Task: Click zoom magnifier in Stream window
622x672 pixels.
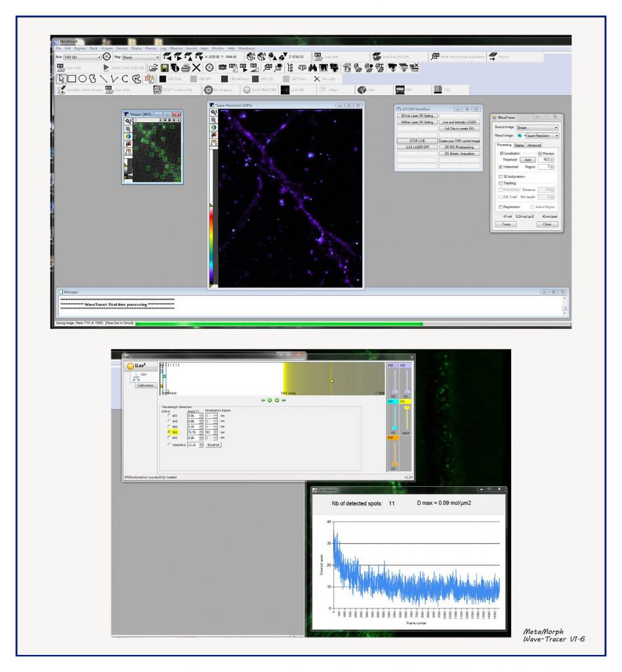Action: pyautogui.click(x=128, y=121)
